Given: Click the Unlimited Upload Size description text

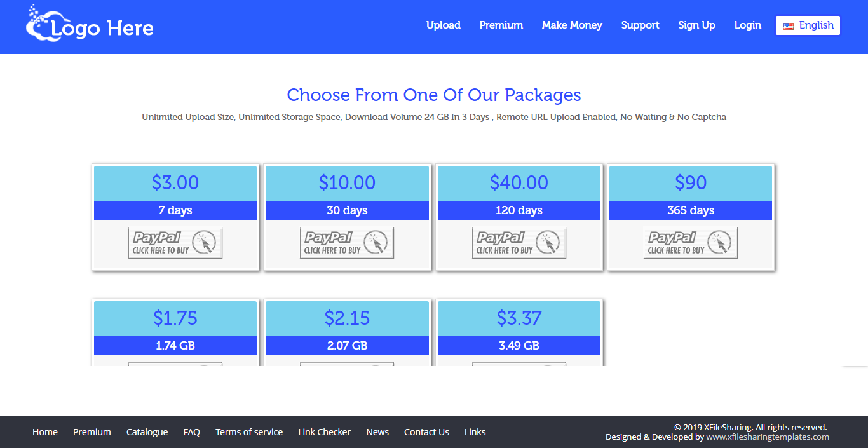Looking at the screenshot, I should 434,118.
